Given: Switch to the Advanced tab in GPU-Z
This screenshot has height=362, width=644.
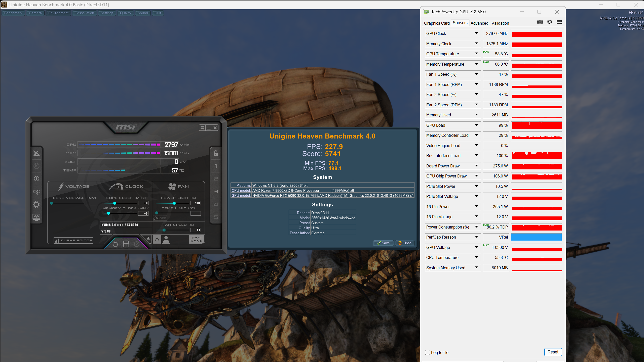Looking at the screenshot, I should pyautogui.click(x=479, y=23).
